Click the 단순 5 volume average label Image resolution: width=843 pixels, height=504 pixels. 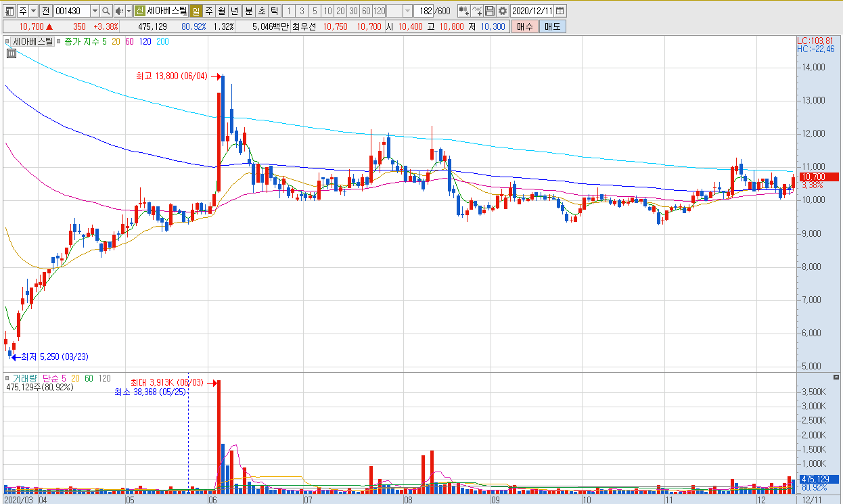click(x=53, y=378)
